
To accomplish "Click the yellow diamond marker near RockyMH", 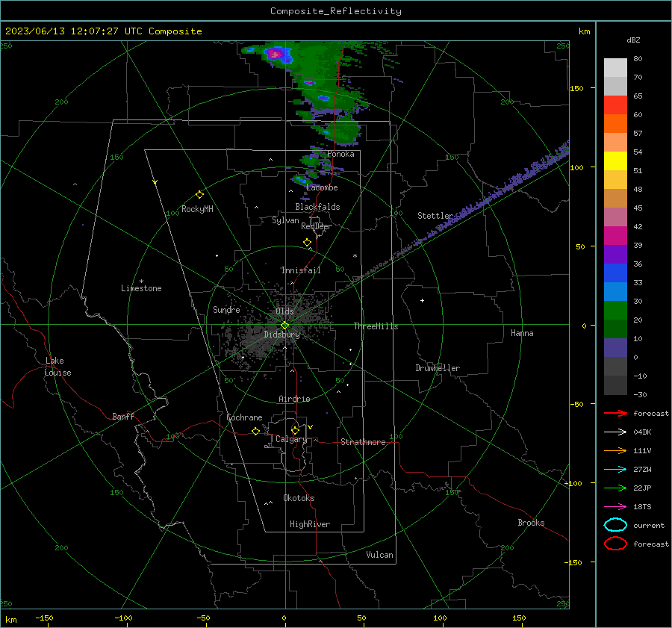I will click(x=199, y=195).
